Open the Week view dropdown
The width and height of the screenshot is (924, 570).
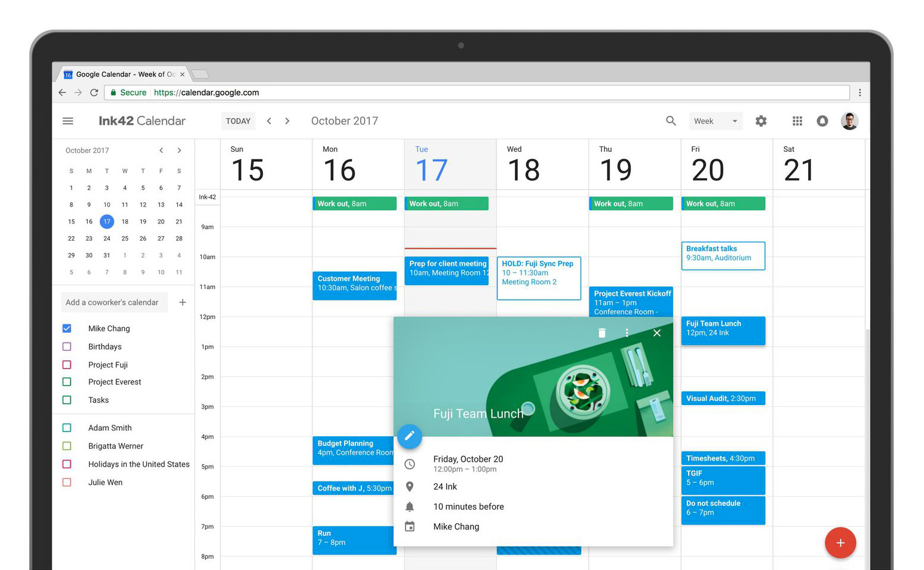point(716,121)
